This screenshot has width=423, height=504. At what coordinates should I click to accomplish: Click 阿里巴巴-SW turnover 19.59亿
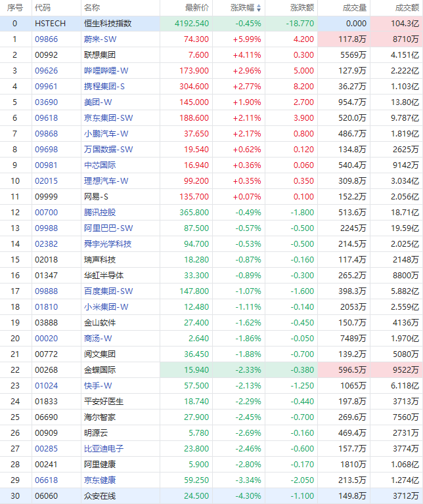point(405,228)
